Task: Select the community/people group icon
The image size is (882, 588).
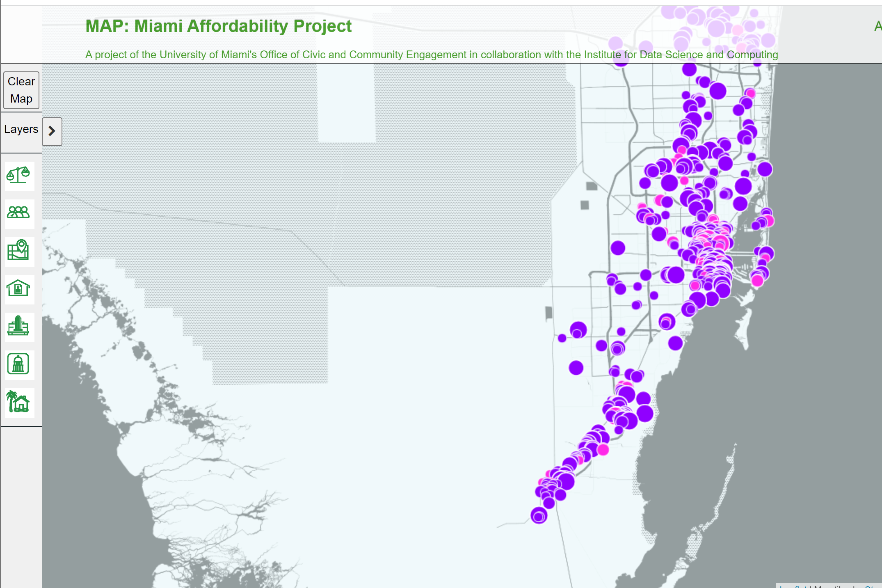Action: pos(18,213)
